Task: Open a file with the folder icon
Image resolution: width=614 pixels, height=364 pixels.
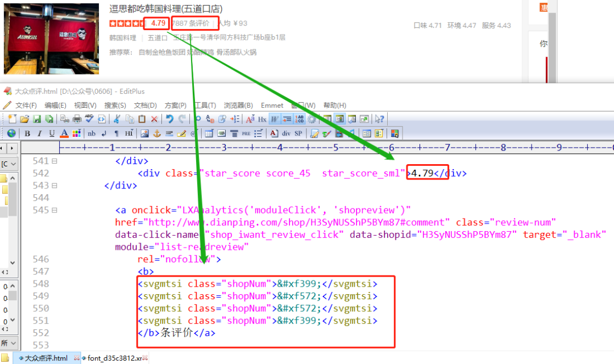Action: (x=24, y=119)
